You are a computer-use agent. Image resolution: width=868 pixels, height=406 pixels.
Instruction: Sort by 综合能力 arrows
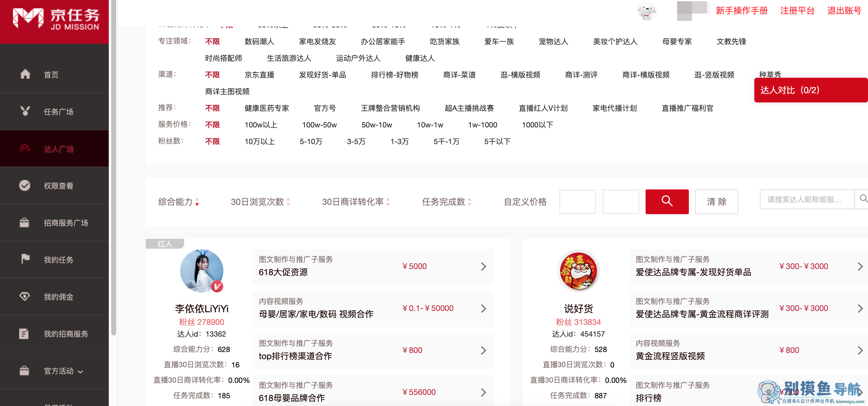click(197, 202)
